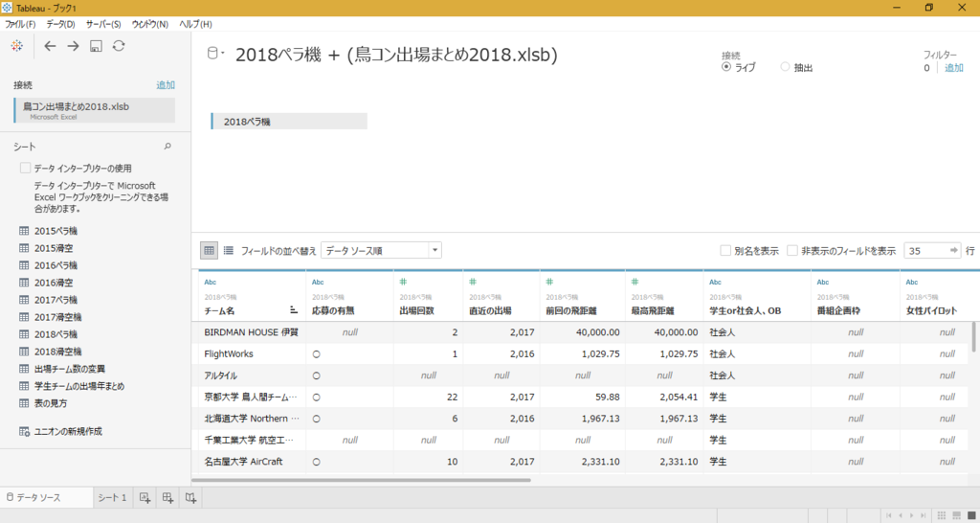This screenshot has width=980, height=523.
Task: Go back with the left arrow icon
Action: (50, 46)
